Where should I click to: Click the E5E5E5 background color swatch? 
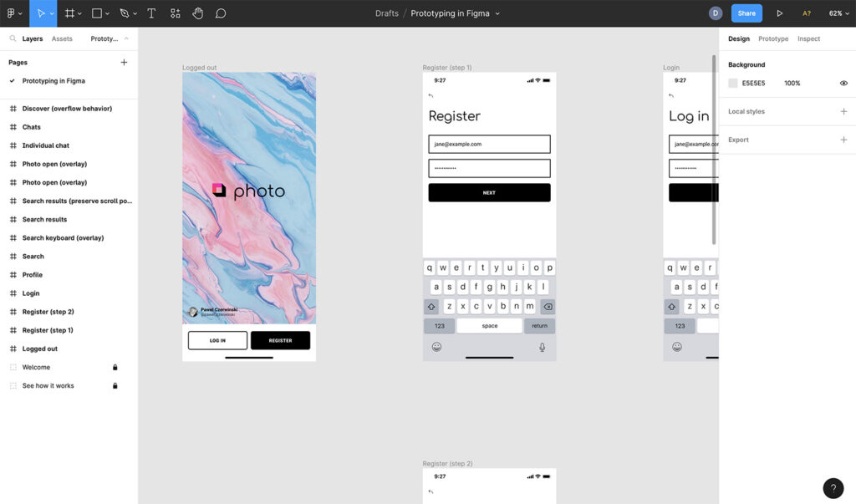tap(733, 84)
